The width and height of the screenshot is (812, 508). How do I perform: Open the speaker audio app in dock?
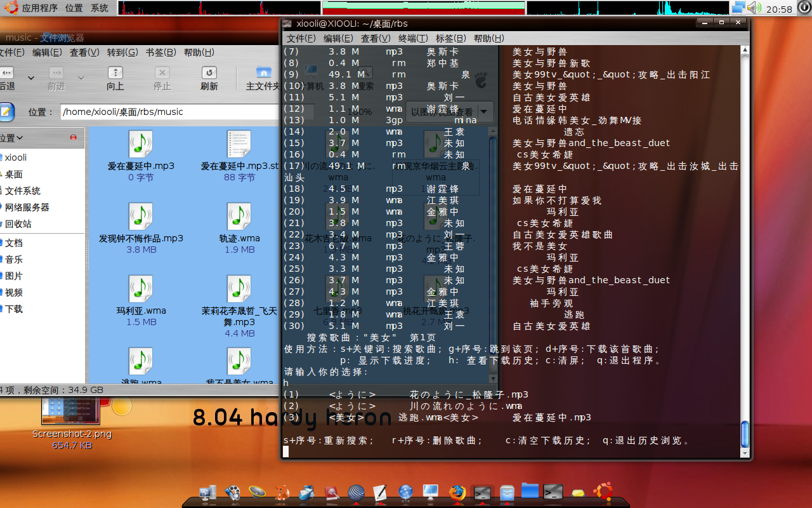pyautogui.click(x=257, y=491)
